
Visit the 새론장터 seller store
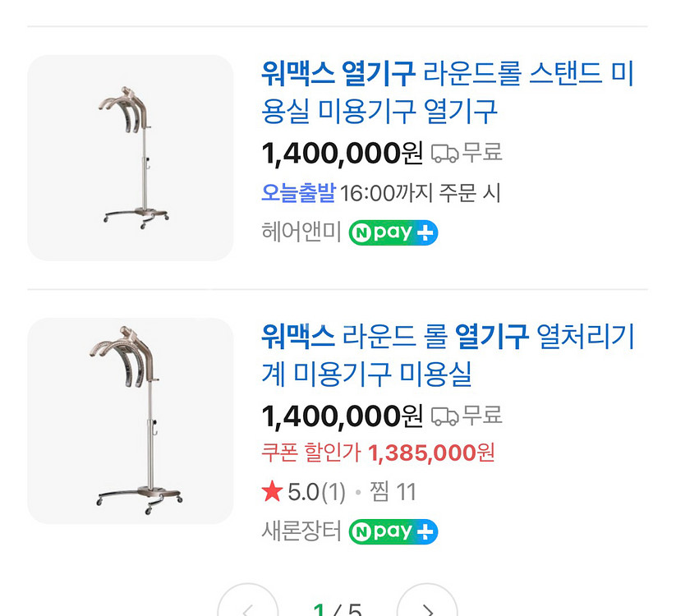click(x=301, y=531)
